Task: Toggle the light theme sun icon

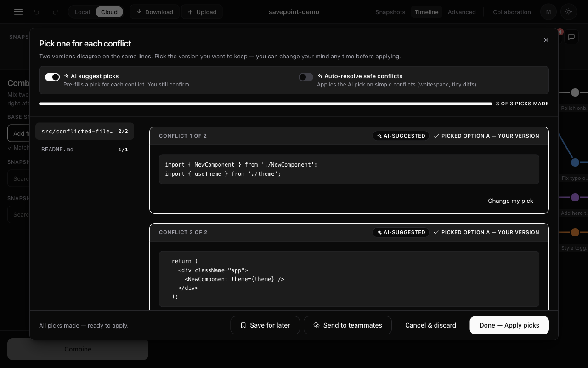Action: tap(569, 12)
